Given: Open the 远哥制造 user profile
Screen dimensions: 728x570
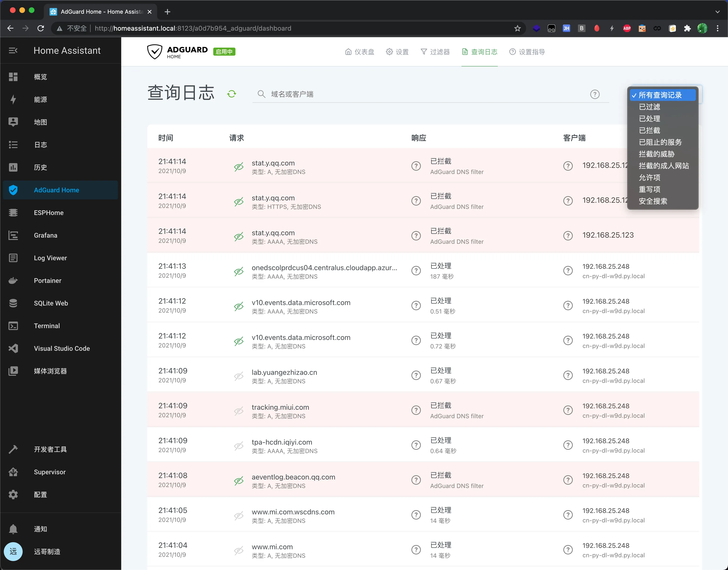Looking at the screenshot, I should 60,551.
